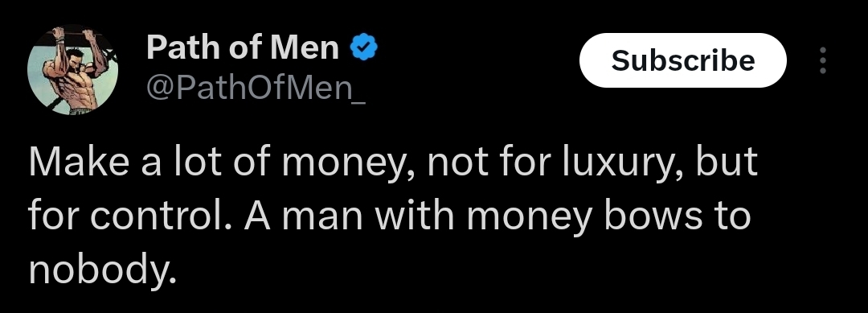Viewport: 868px width, 313px height.
Task: Click the word "man" in the tweet
Action: [x=321, y=218]
